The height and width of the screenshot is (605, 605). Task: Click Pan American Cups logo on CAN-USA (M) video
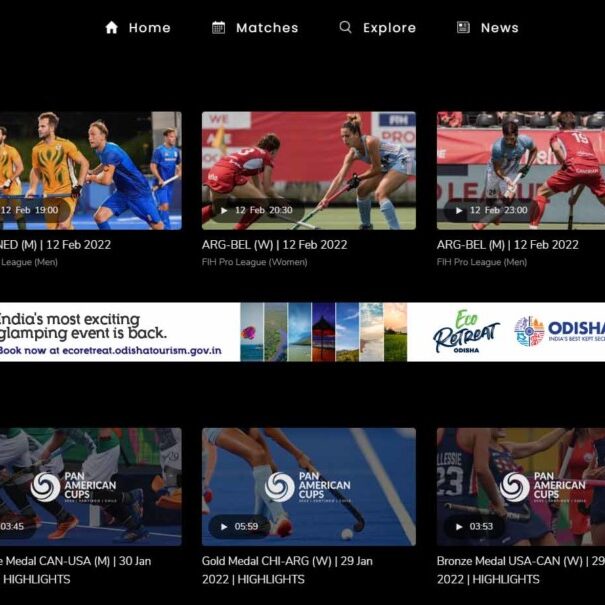pos(73,487)
